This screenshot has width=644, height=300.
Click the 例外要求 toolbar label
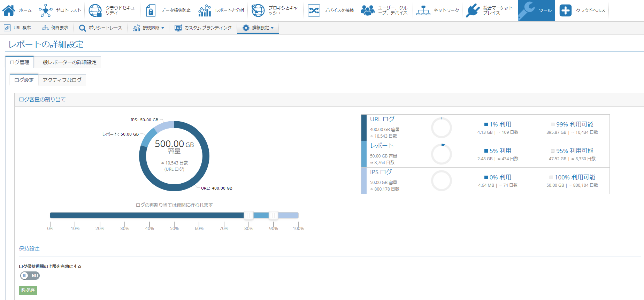pos(60,28)
